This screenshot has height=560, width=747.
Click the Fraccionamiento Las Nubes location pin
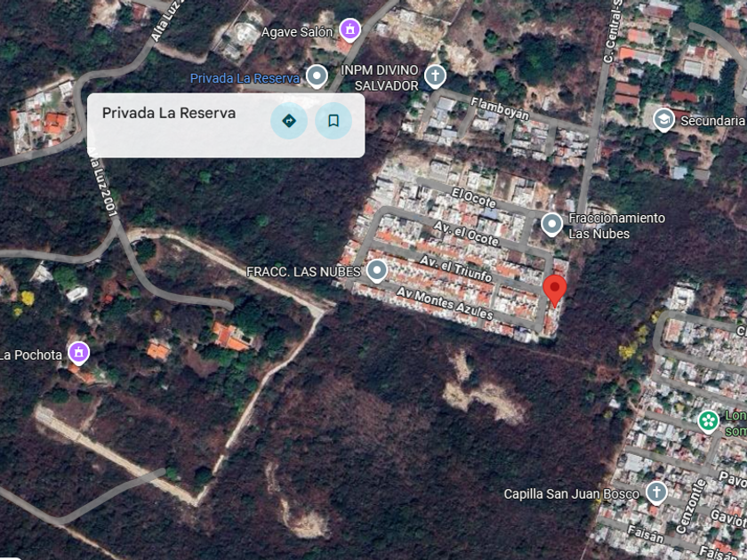(x=551, y=224)
